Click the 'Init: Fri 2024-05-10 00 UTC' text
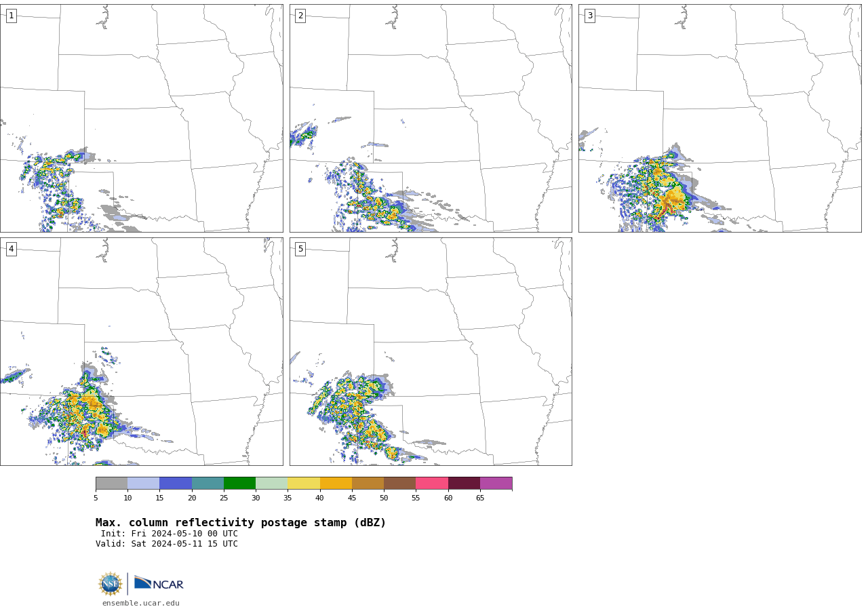Image resolution: width=868 pixels, height=611 pixels. click(x=170, y=534)
